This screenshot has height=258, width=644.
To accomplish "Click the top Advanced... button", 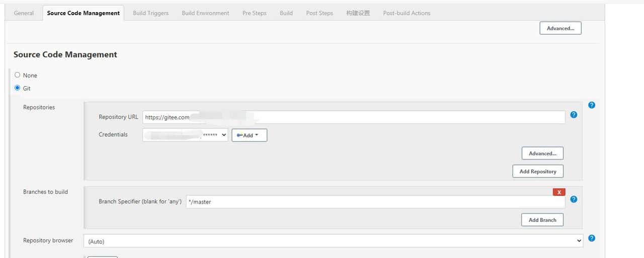I will [x=560, y=28].
